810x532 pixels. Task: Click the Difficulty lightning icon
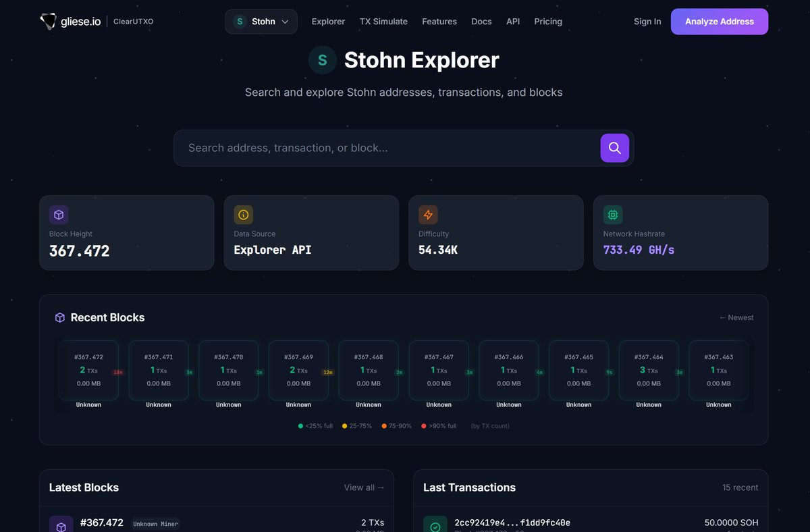428,215
